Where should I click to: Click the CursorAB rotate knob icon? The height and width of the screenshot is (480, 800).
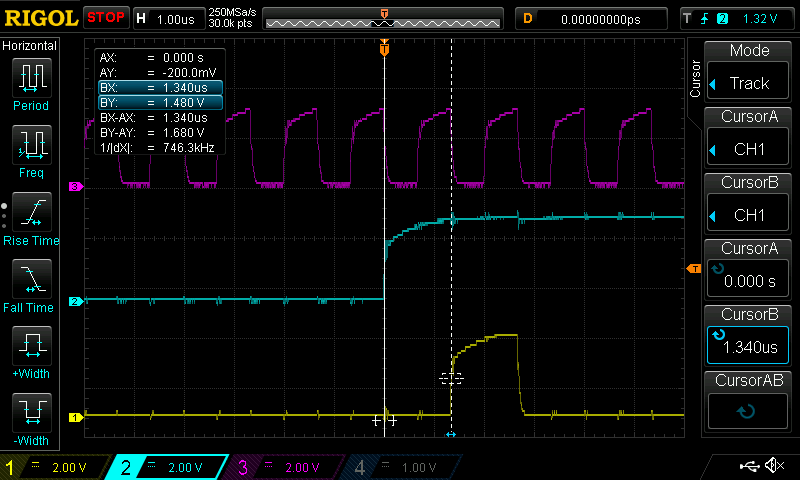tap(746, 411)
